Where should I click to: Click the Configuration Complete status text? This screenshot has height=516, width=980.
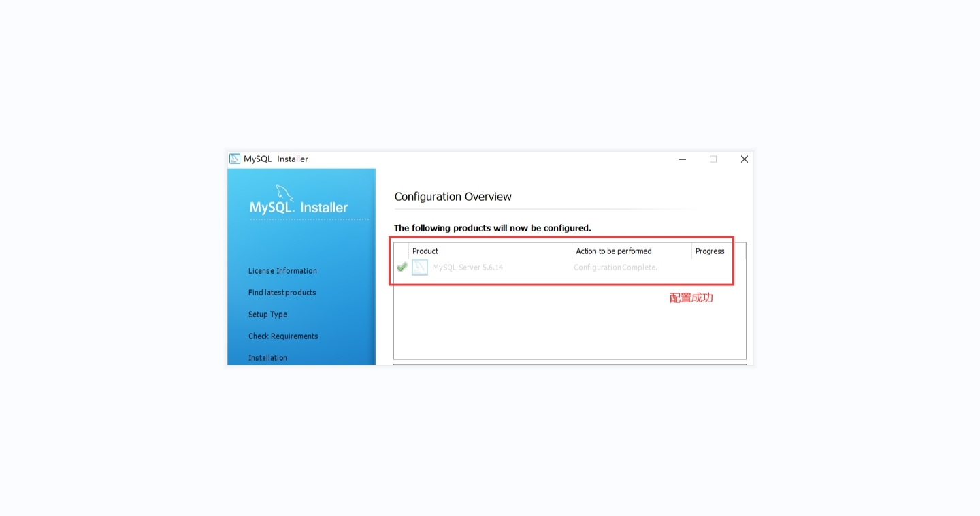616,268
